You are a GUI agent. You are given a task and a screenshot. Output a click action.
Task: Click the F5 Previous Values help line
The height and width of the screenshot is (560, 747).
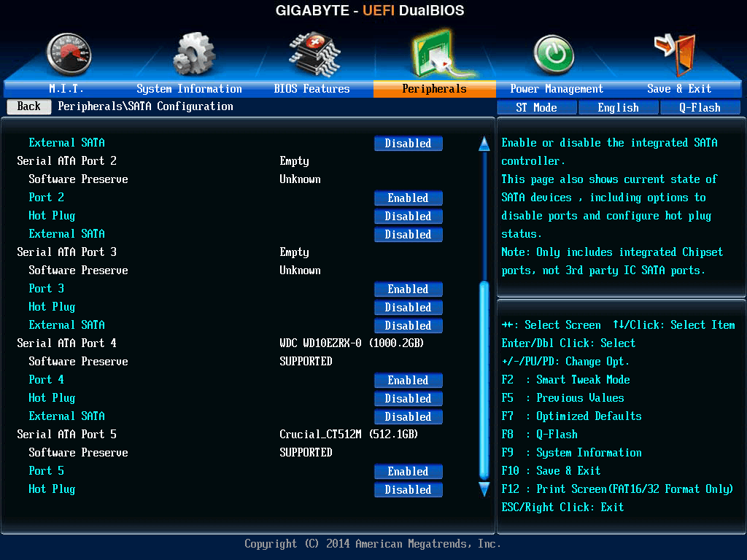pos(562,398)
